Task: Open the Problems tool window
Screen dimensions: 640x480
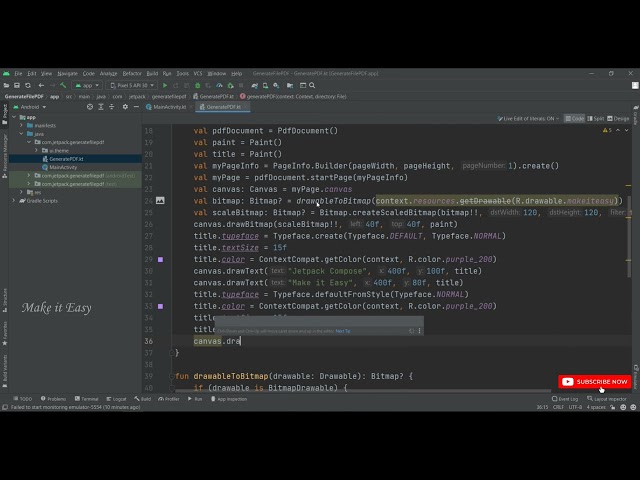Action: click(x=53, y=399)
